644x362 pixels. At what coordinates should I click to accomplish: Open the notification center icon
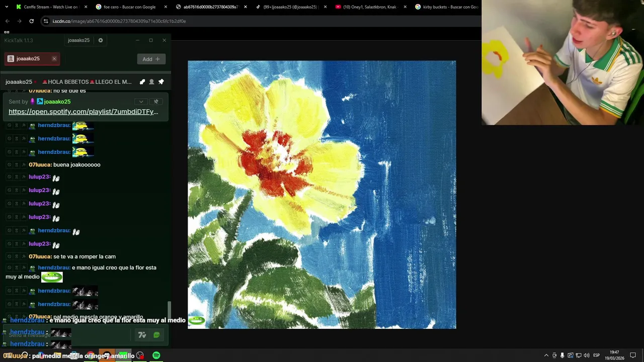(633, 355)
